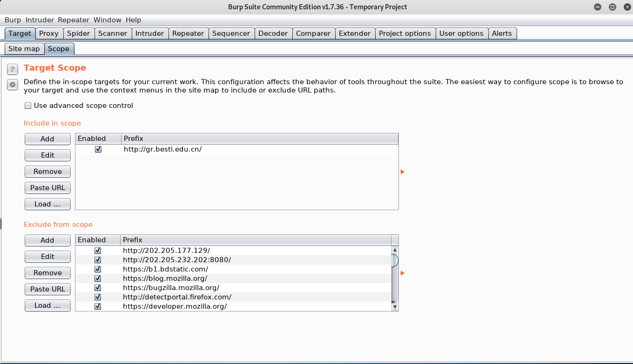
Task: Switch to the Extender tab
Action: (355, 33)
